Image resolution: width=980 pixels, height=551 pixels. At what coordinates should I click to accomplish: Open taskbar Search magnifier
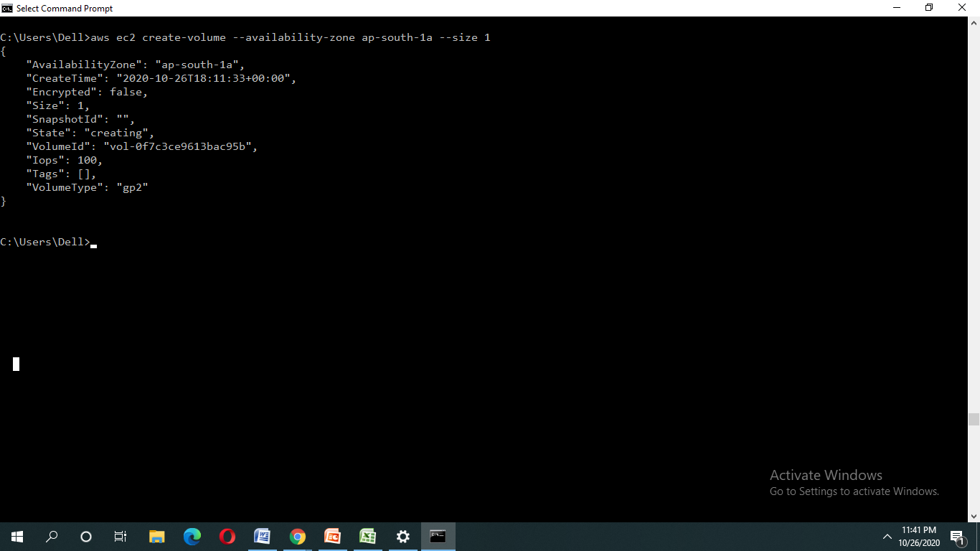(52, 537)
